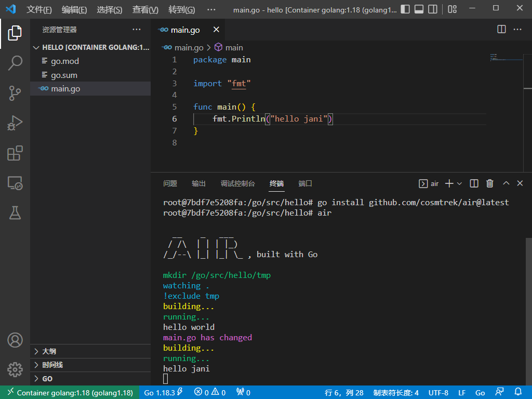Open the 选择(S) menu
The height and width of the screenshot is (399, 532).
[109, 9]
